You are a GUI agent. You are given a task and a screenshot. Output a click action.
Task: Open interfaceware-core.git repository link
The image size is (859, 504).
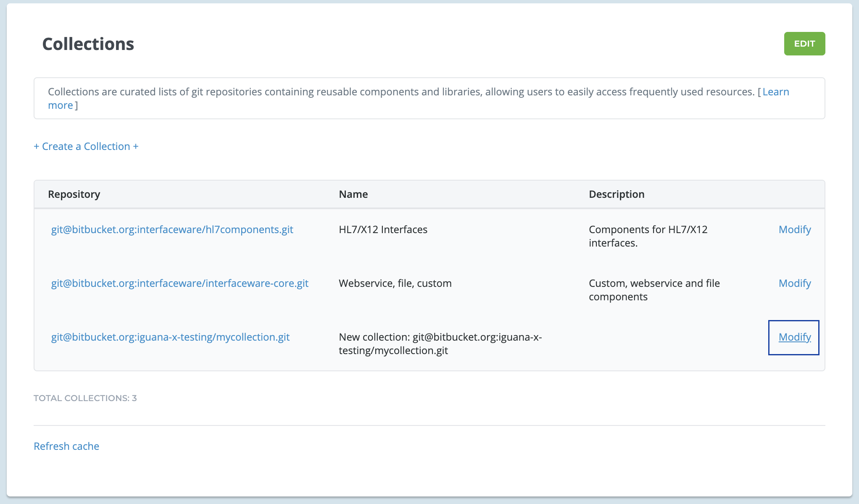coord(179,283)
